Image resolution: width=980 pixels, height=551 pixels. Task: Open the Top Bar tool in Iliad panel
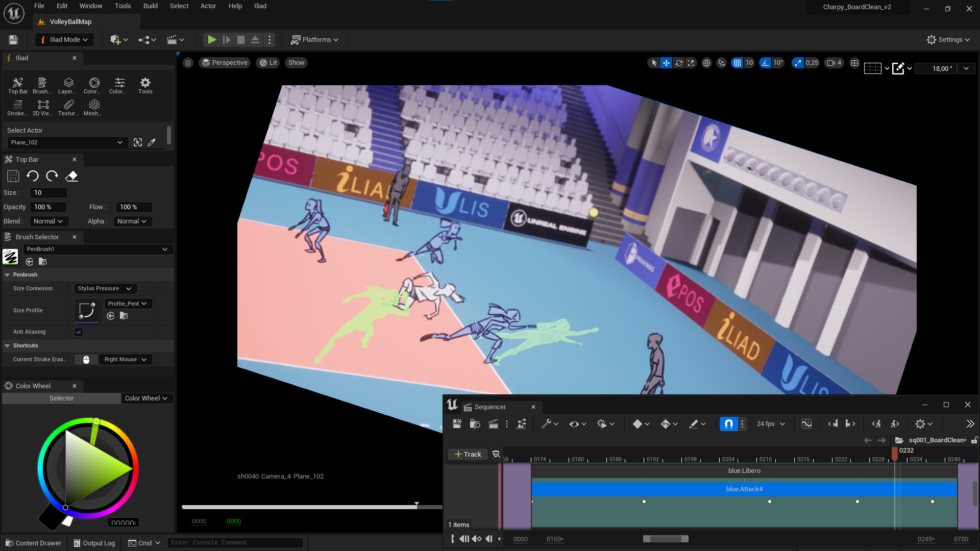pyautogui.click(x=18, y=85)
